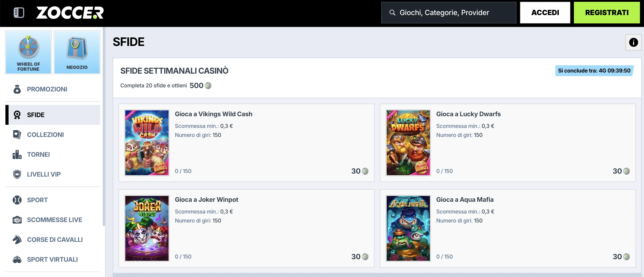
Task: Click the Gioca a Aqua Mafia title
Action: [465, 199]
